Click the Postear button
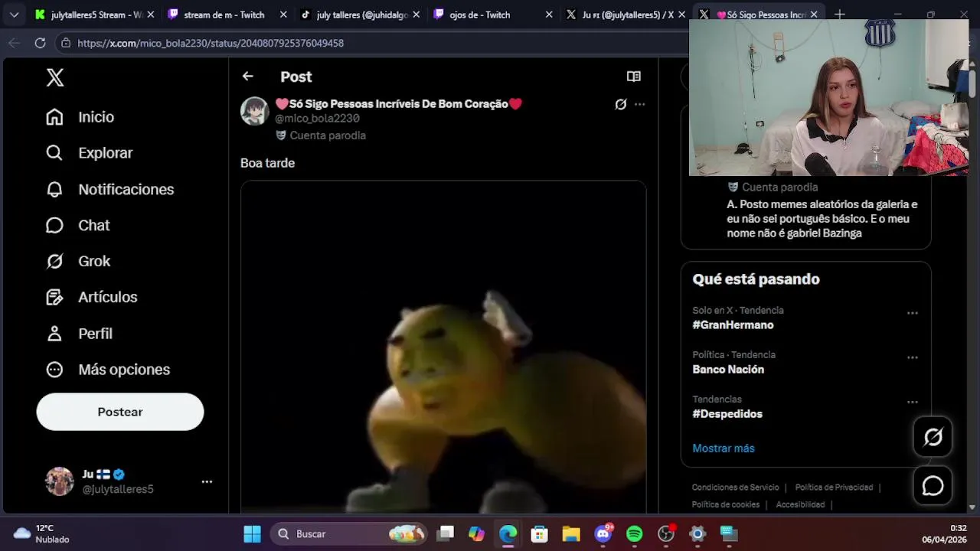This screenshot has height=551, width=980. click(120, 412)
